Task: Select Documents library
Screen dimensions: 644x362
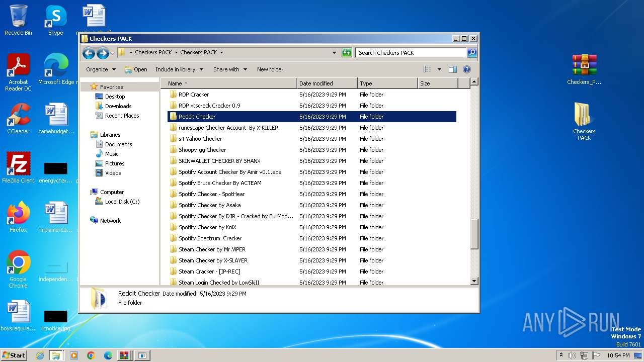Action: 118,144
